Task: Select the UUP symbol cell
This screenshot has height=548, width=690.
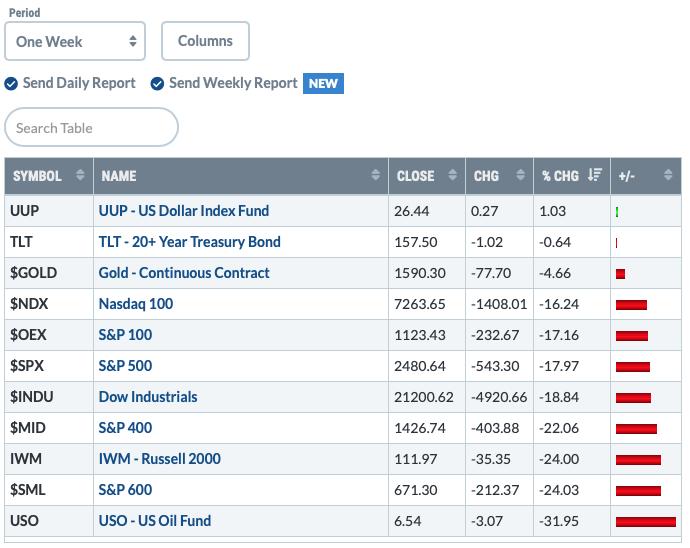Action: [49, 211]
